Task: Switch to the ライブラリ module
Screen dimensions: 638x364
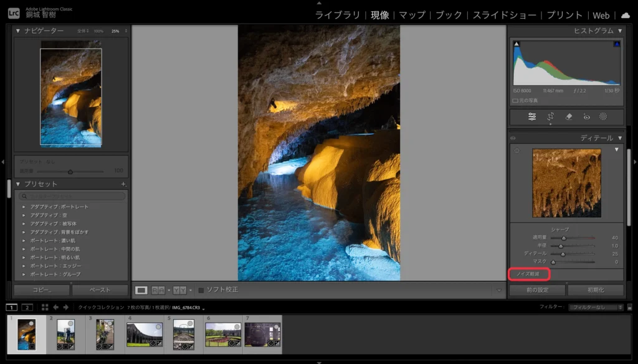Action: pyautogui.click(x=337, y=15)
